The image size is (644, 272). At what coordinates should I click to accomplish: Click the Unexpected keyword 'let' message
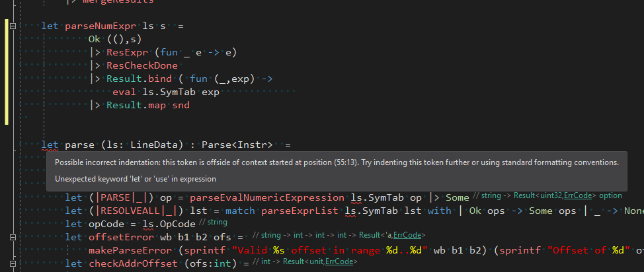[x=136, y=179]
